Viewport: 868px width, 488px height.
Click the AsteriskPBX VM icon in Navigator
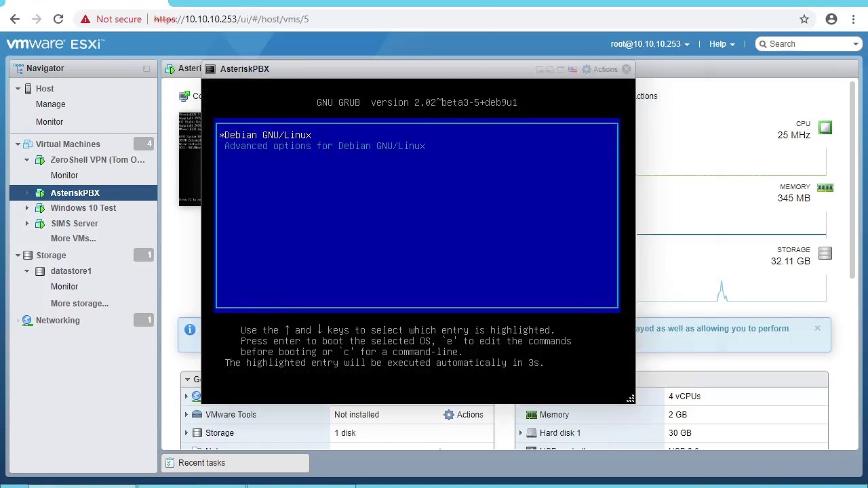coord(40,193)
